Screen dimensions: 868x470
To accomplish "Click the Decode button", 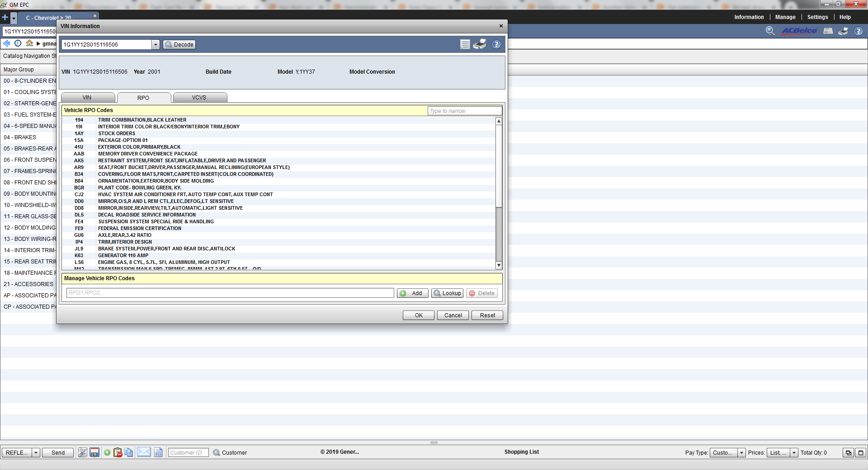I will [x=179, y=44].
